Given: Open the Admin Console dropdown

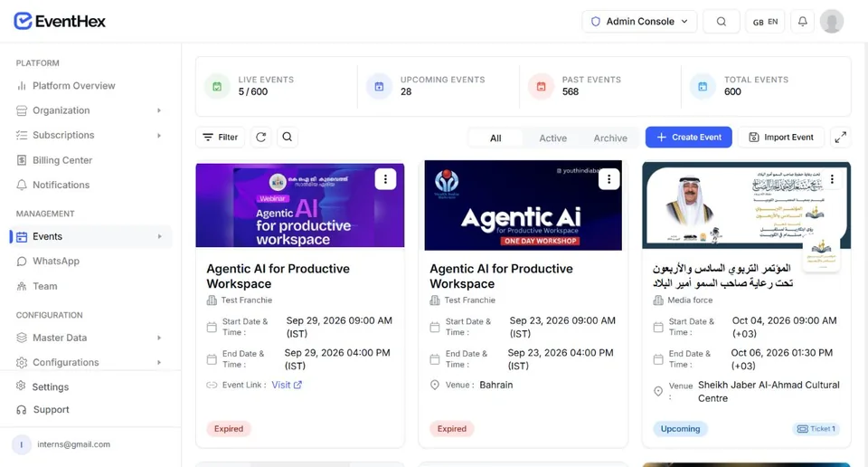Looking at the screenshot, I should [x=639, y=22].
